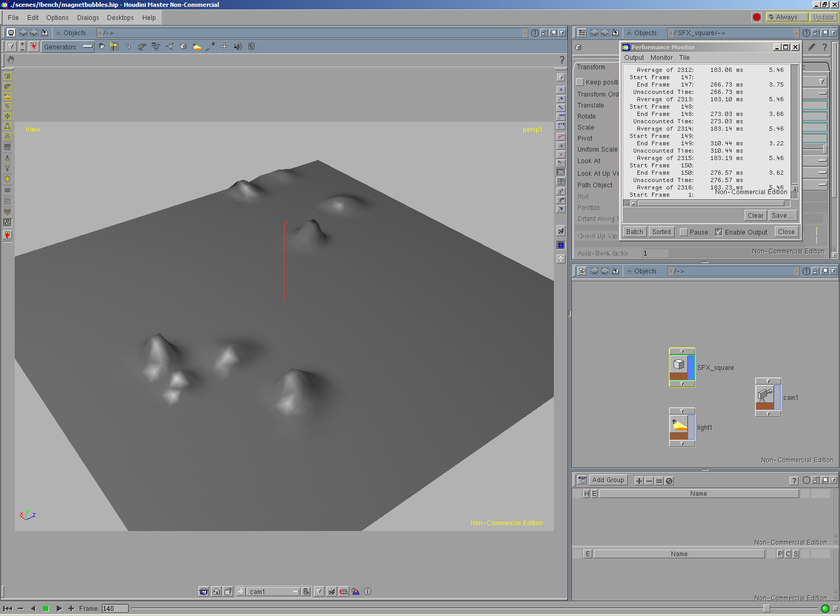
Task: Click the light object icon in toolbar
Action: click(197, 47)
